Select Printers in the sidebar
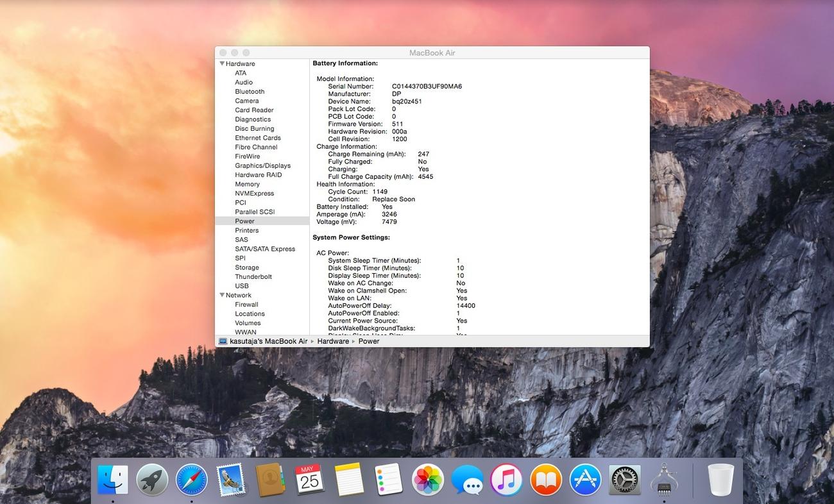 point(247,230)
